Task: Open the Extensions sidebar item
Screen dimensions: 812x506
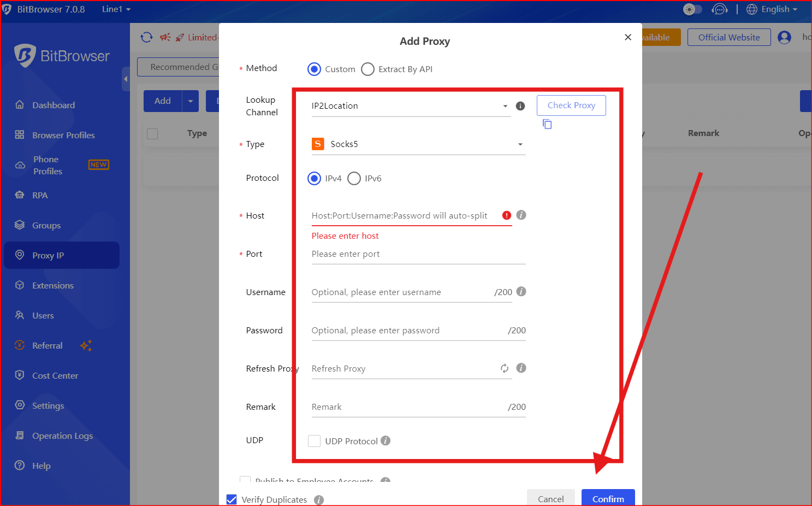Action: (x=53, y=285)
